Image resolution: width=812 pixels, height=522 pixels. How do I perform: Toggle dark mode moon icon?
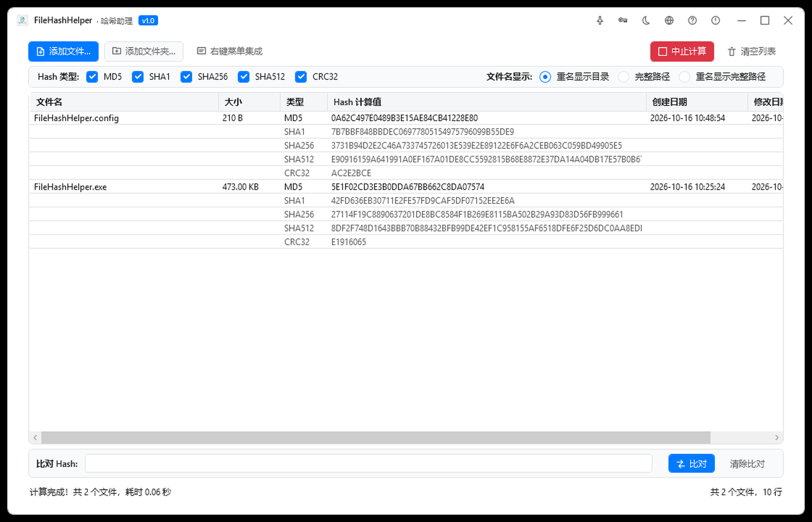[x=646, y=20]
